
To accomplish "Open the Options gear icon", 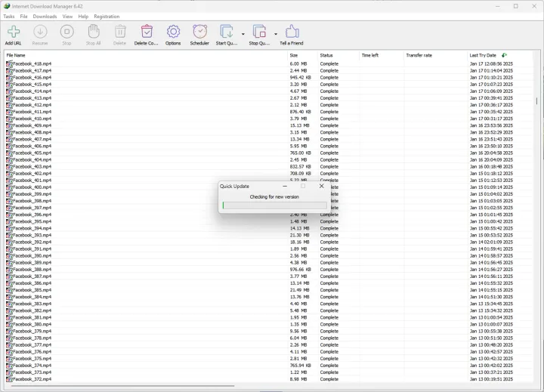I will pyautogui.click(x=173, y=32).
